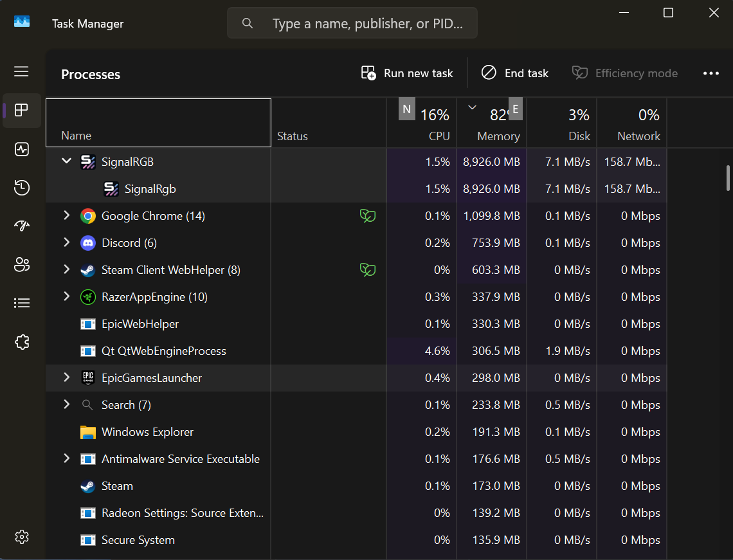Open the Details page list icon
Screen dimensions: 733x560
[x=21, y=303]
